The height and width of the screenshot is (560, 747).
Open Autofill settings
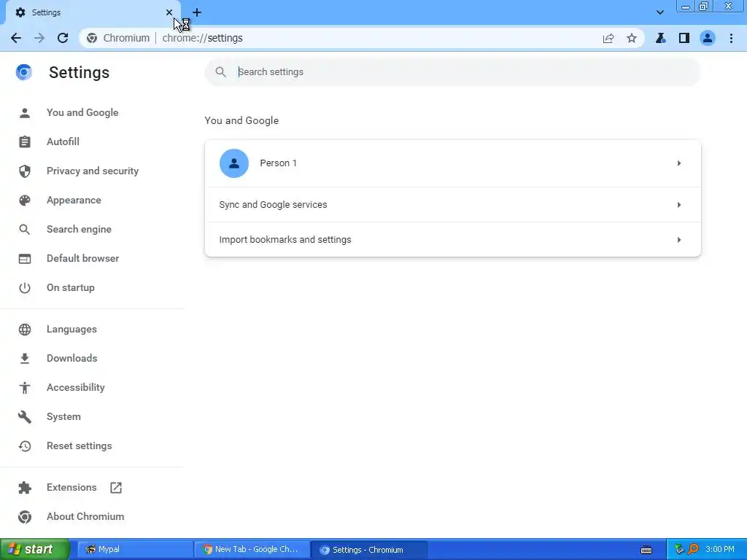point(63,142)
